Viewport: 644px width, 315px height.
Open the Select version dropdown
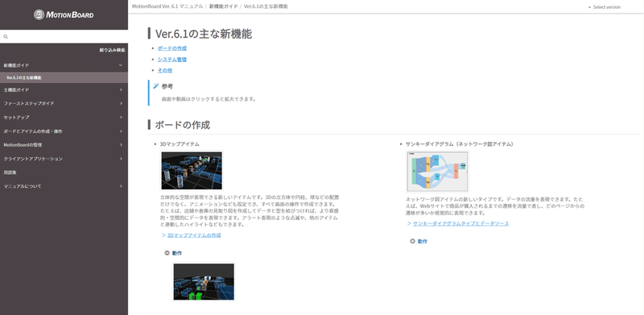605,7
